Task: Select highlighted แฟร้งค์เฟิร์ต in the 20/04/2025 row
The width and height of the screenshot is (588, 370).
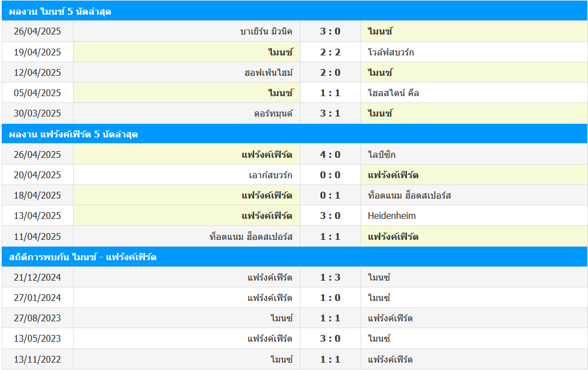Action: [x=393, y=175]
